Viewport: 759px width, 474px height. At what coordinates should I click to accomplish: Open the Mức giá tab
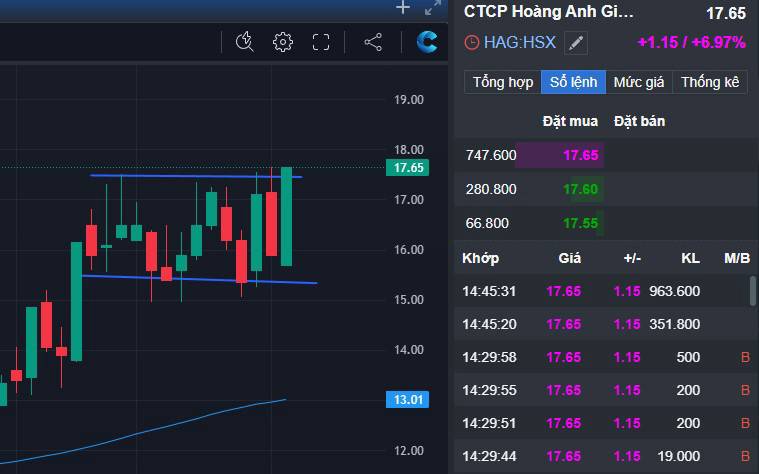(x=640, y=82)
